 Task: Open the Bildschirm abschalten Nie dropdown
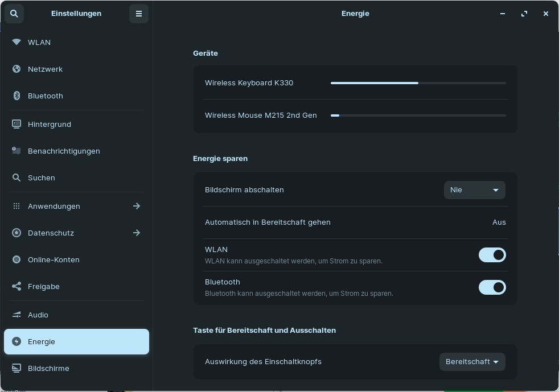click(x=475, y=190)
